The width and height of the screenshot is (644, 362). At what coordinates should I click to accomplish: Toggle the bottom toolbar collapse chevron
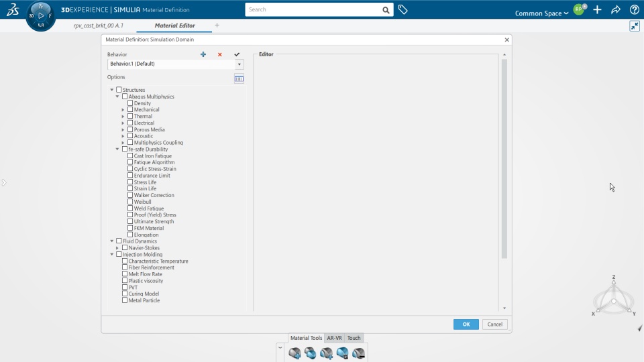pos(280,348)
